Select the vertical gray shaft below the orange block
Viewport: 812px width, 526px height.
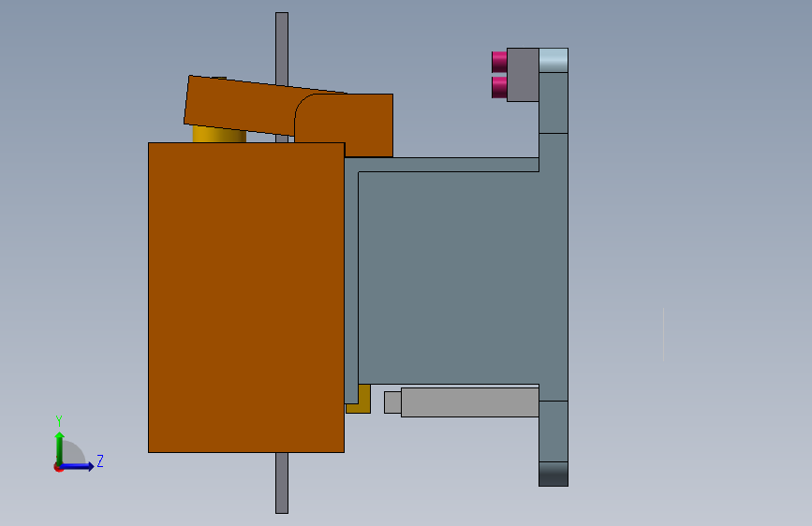tap(282, 483)
